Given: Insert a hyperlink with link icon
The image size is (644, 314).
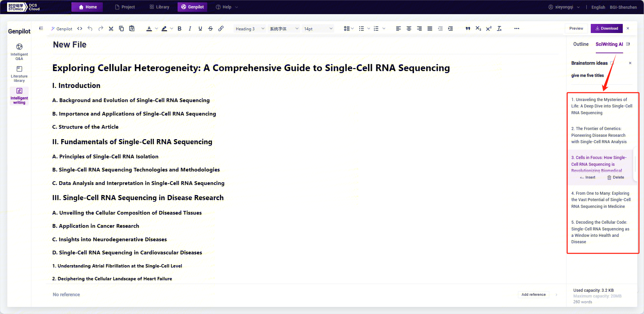Looking at the screenshot, I should tap(221, 29).
